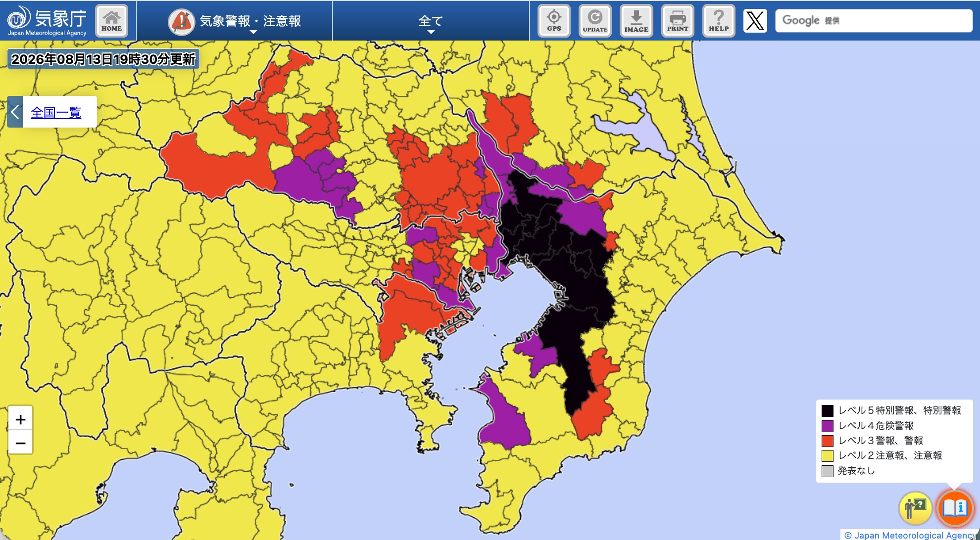Open the yellow explanation guide icon

click(915, 508)
